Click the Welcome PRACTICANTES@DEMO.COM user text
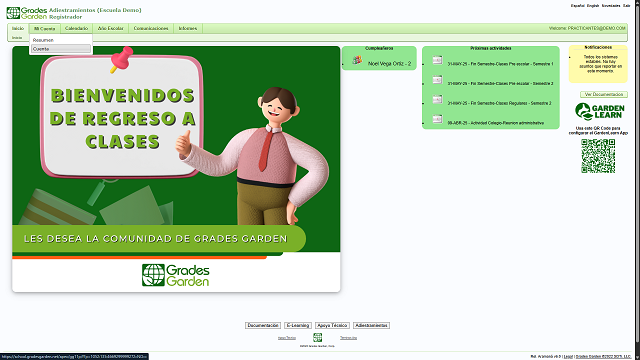This screenshot has height=360, width=640. pyautogui.click(x=587, y=29)
